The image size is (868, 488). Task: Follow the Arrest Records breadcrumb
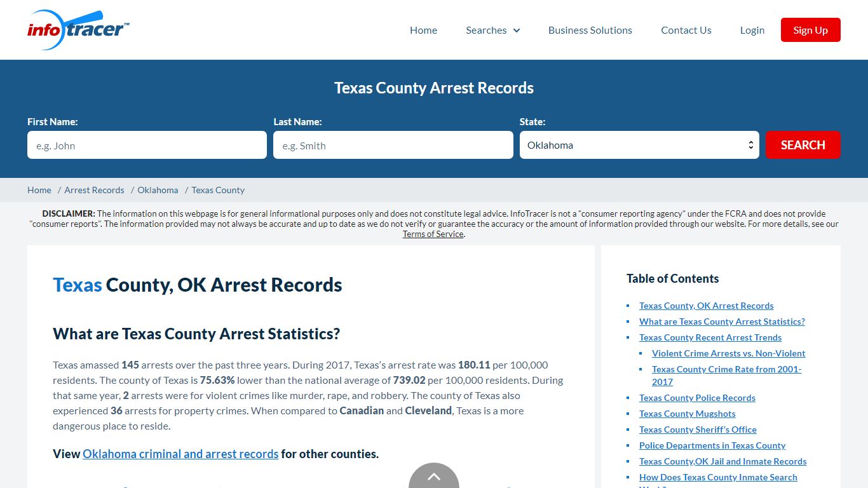coord(94,190)
